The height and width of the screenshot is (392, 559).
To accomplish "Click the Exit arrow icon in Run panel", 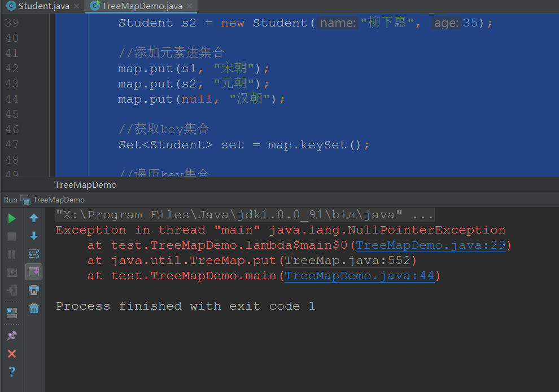I will 12,290.
